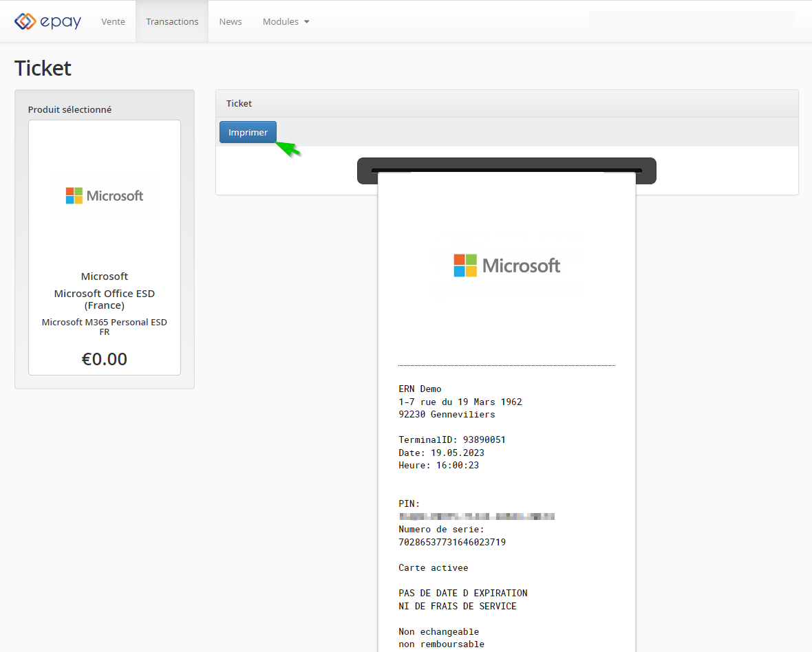Click 'Carte activee' on the receipt

434,567
